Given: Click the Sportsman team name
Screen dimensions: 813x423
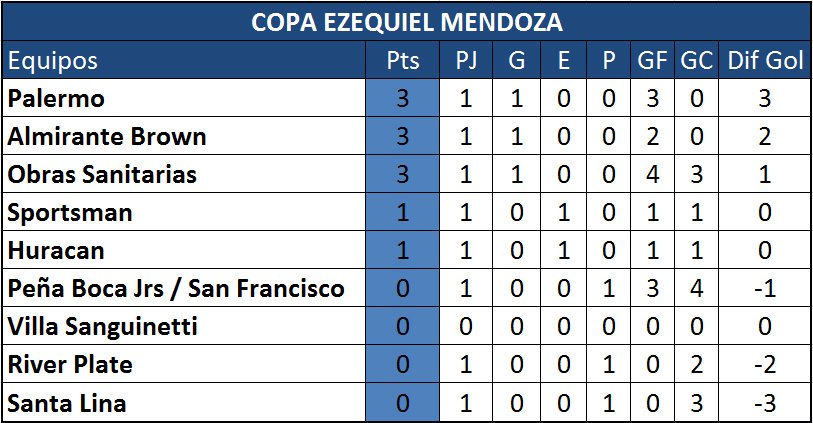Looking at the screenshot, I should point(70,213).
